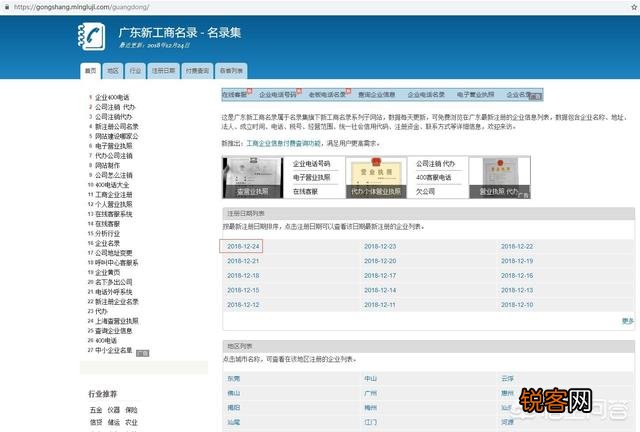Open the 2018-12-15 registration date
The image size is (640, 432).
tap(243, 290)
